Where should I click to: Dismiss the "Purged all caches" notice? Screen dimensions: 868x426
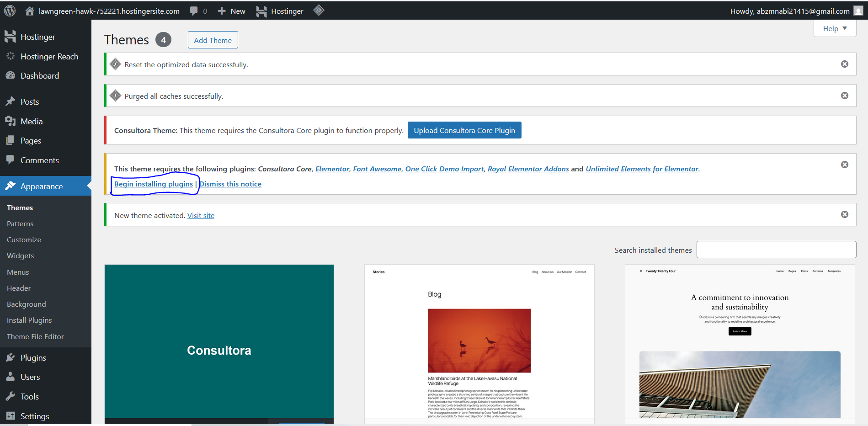[x=844, y=96]
